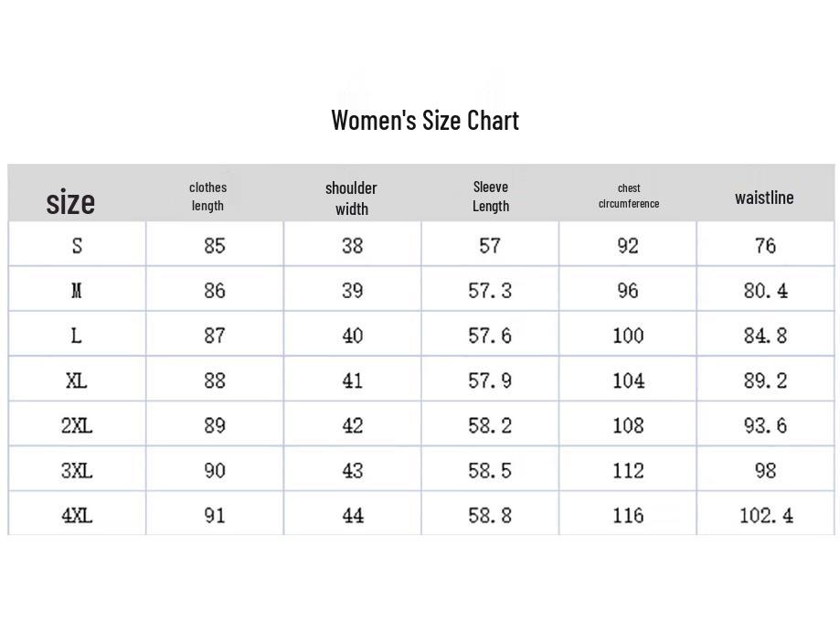
Task: Click the 4XL size row label
Action: pos(77,516)
